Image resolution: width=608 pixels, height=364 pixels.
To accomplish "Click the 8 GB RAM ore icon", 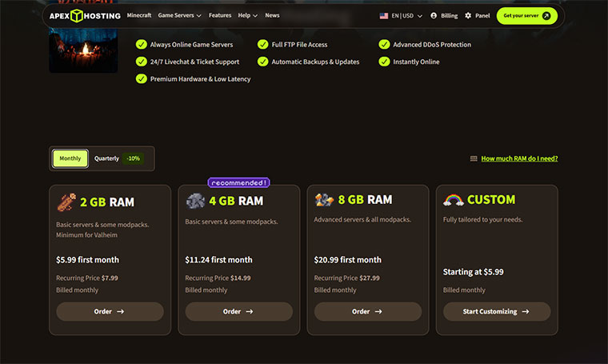I will coord(324,200).
